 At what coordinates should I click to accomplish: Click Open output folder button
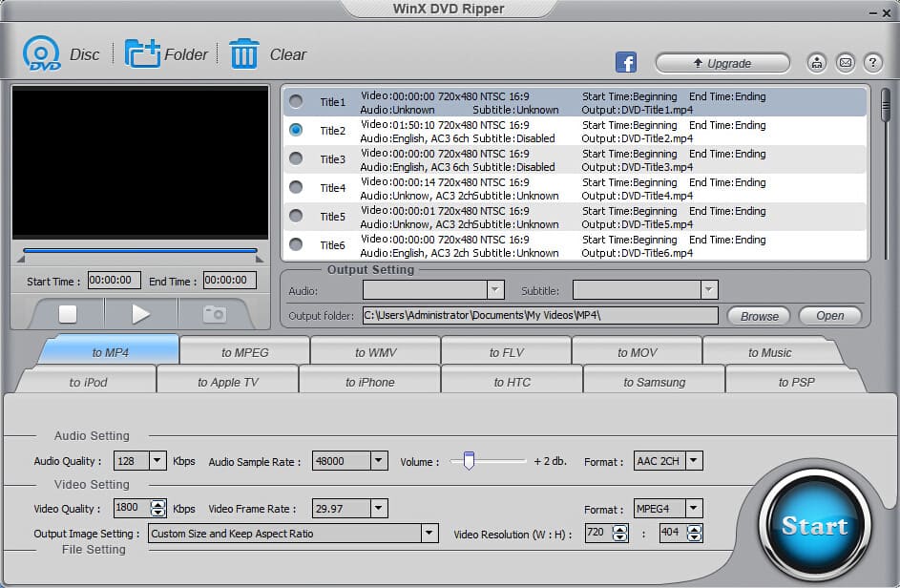pos(830,315)
